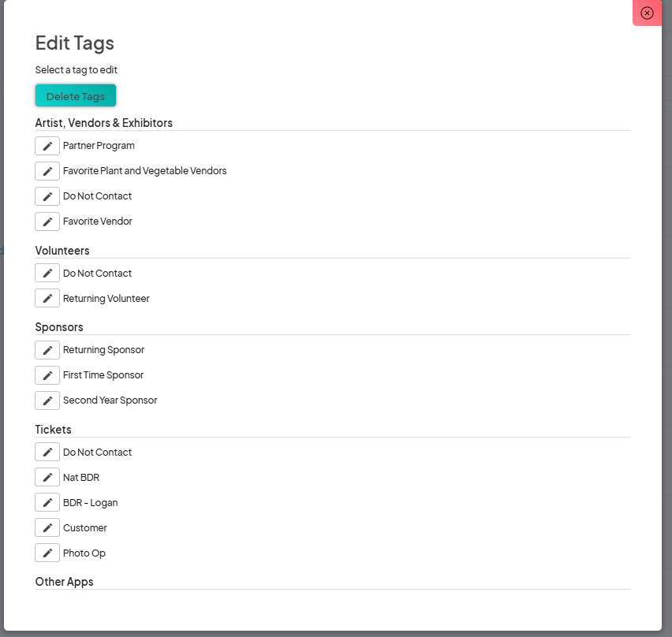Select the pencil icon next to Photo Op
The image size is (672, 637).
47,553
